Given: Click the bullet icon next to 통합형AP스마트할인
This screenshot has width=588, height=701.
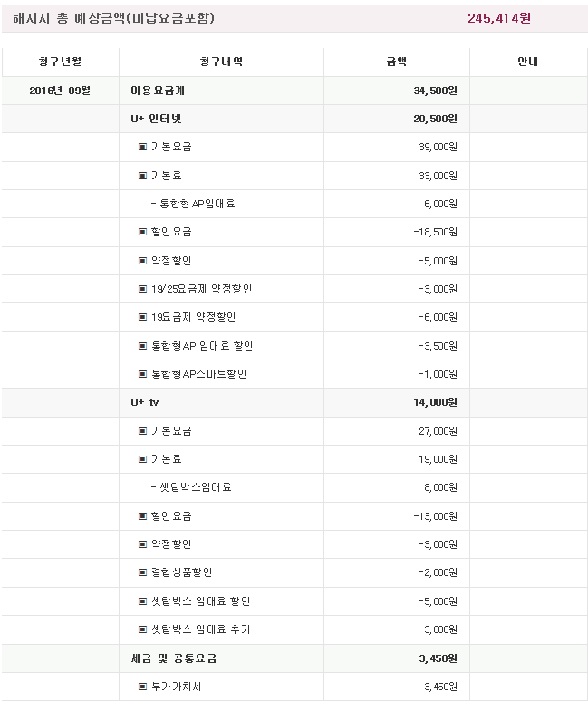Looking at the screenshot, I should [x=142, y=374].
